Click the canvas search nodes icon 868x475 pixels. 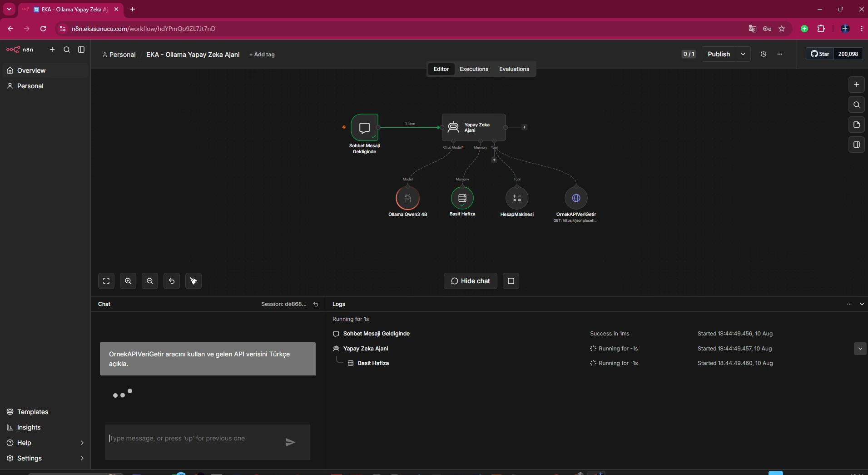point(857,105)
